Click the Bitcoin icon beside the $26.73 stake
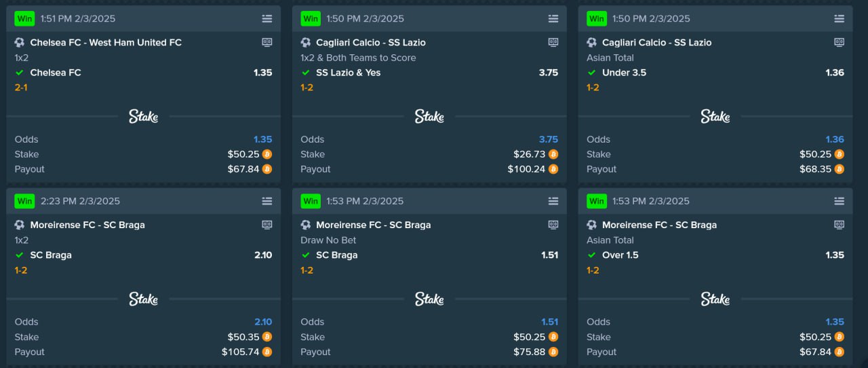This screenshot has height=368, width=868. coord(553,154)
